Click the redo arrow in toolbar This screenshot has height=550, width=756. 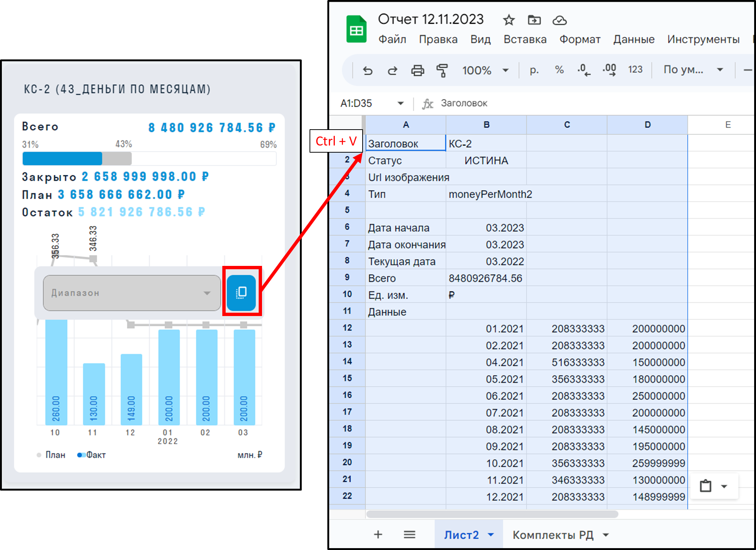[392, 70]
